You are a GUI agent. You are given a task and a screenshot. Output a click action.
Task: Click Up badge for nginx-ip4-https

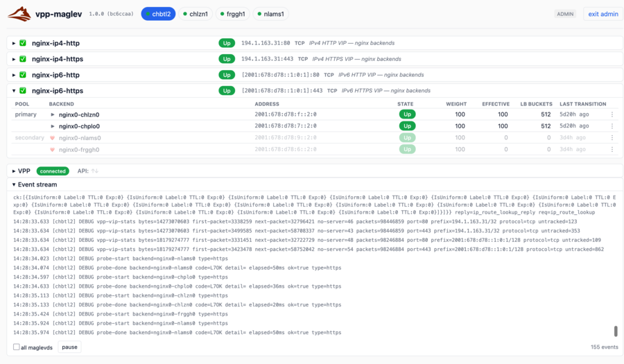click(x=227, y=59)
